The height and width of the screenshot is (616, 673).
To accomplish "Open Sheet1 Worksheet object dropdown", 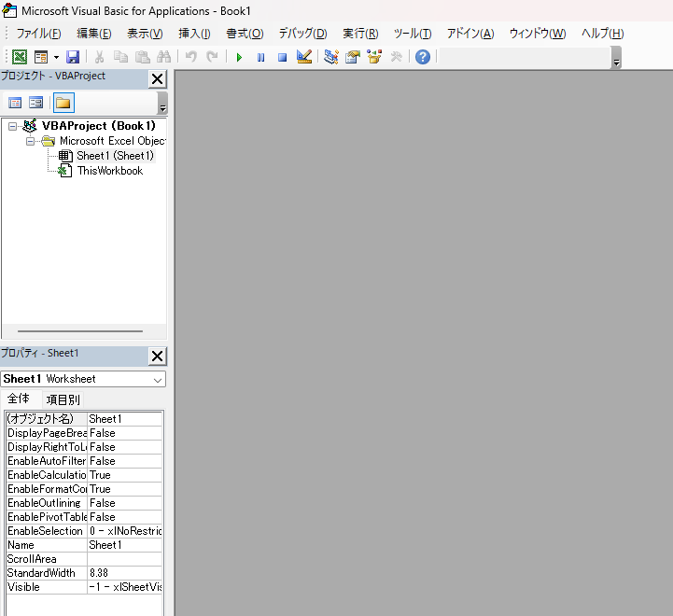I will point(158,380).
